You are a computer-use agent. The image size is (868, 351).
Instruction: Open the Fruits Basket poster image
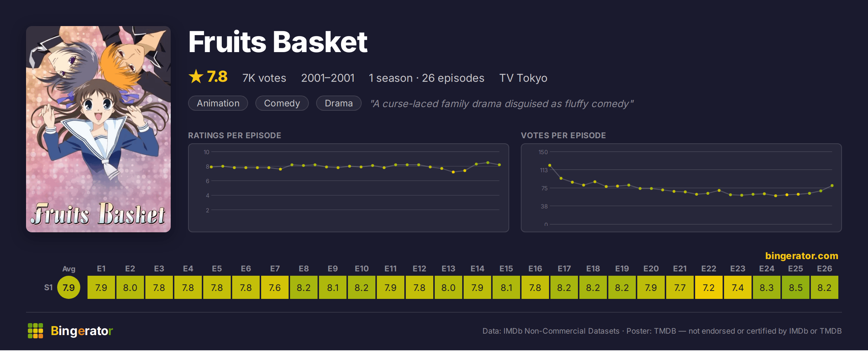[x=98, y=129]
